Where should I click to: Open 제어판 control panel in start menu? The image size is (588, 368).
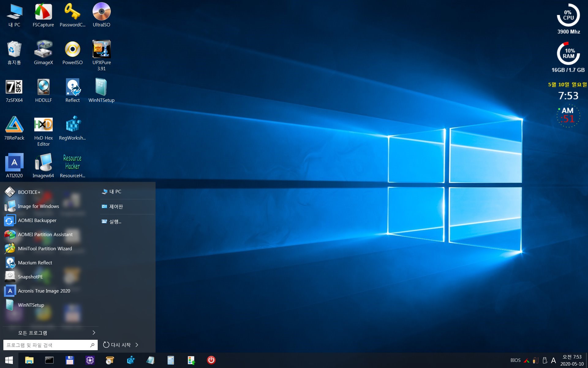[x=127, y=207]
